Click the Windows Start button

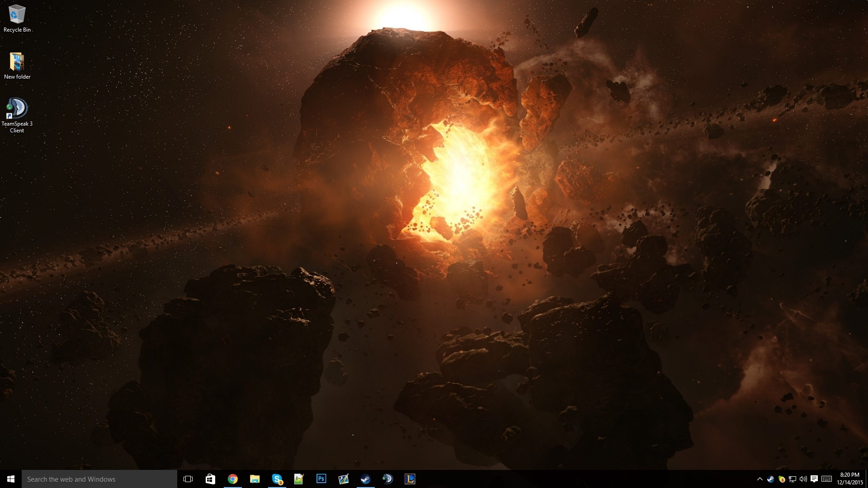(x=11, y=479)
